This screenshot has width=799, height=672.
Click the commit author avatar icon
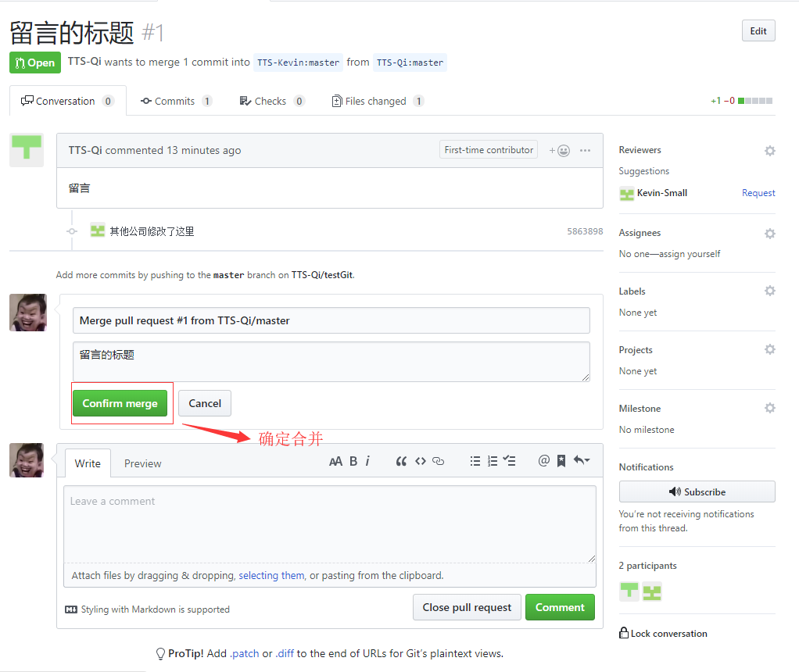(x=97, y=231)
